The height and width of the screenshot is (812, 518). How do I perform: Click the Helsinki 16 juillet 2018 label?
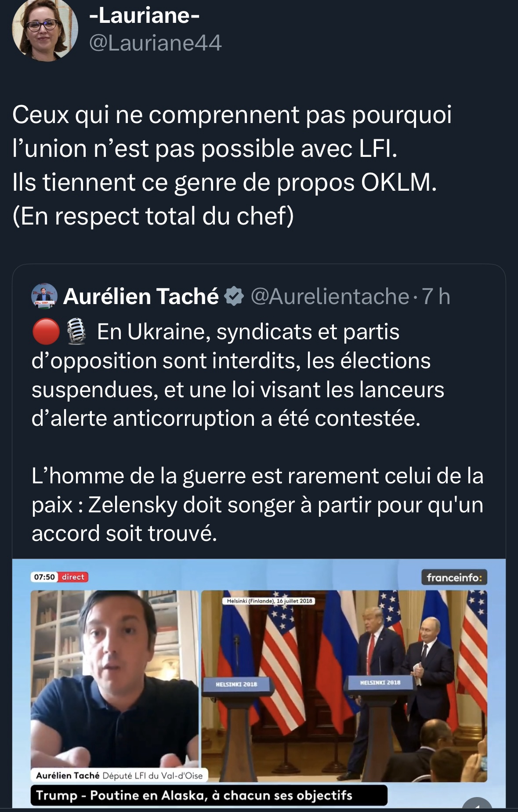(269, 601)
